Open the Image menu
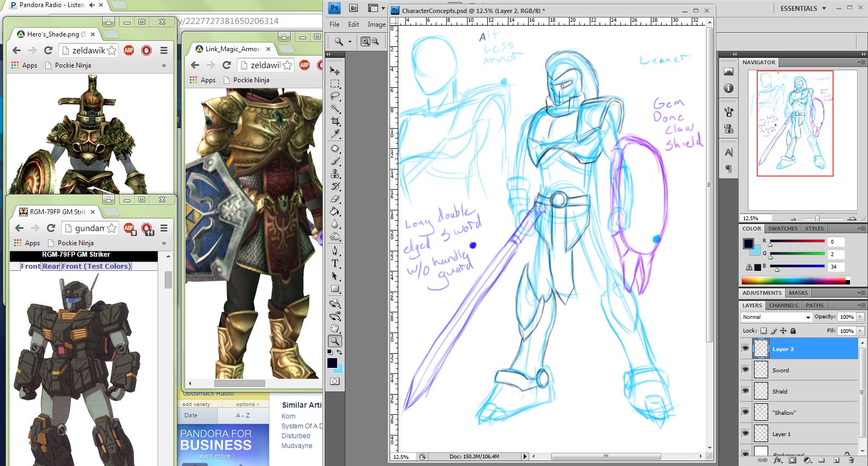Screen dimensions: 868x466 pyautogui.click(x=376, y=25)
